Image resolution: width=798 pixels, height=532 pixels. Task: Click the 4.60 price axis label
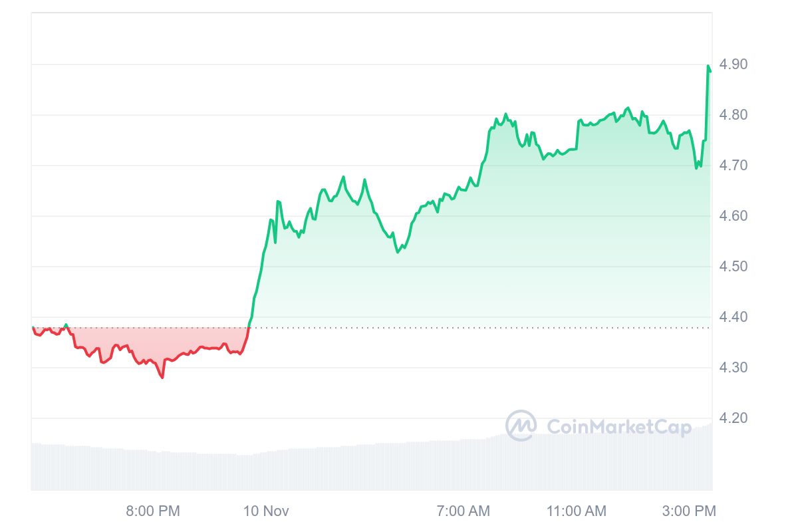(734, 216)
